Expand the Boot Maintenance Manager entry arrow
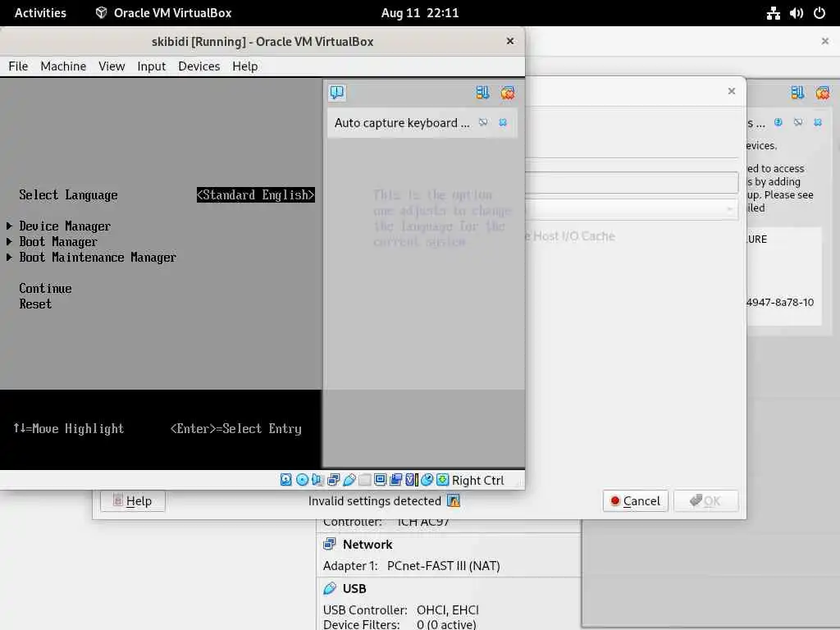 [9, 257]
